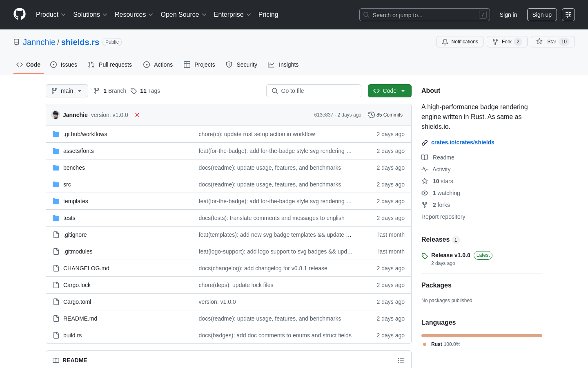
Task: Click the failed status X icon
Action: (x=137, y=115)
